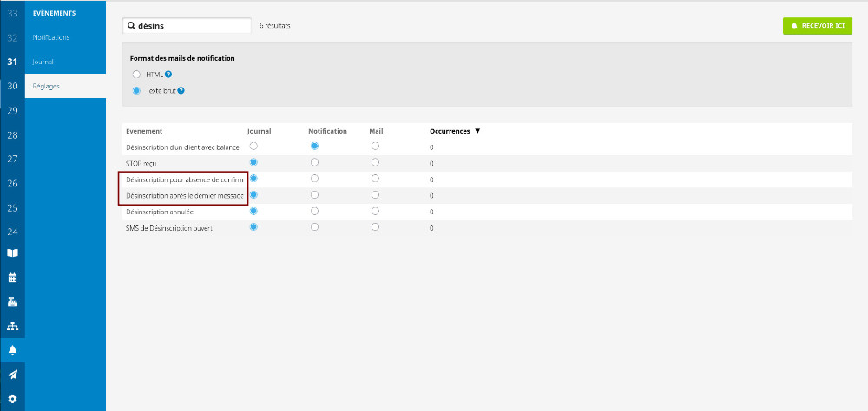Toggle Journal for Désinscription annulée
Screen dimensions: 868x411
tap(253, 211)
